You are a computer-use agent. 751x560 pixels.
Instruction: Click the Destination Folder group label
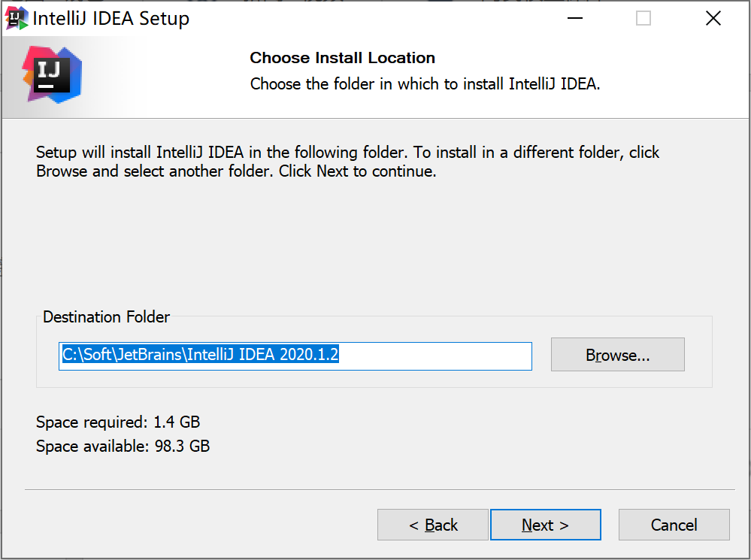click(105, 317)
